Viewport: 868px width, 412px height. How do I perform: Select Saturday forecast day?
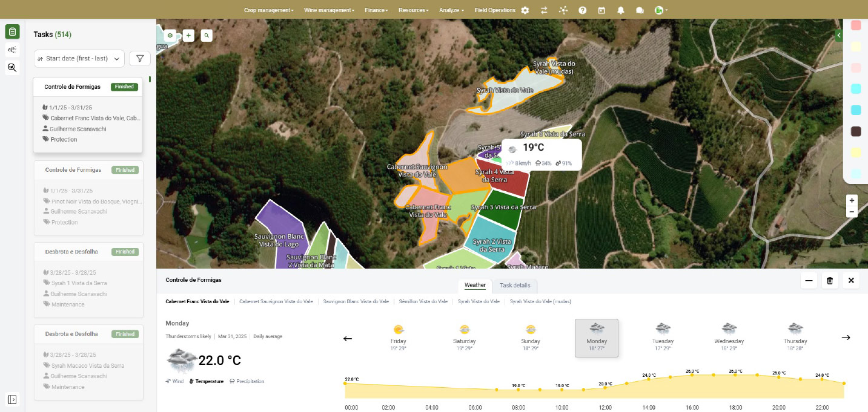pyautogui.click(x=465, y=338)
